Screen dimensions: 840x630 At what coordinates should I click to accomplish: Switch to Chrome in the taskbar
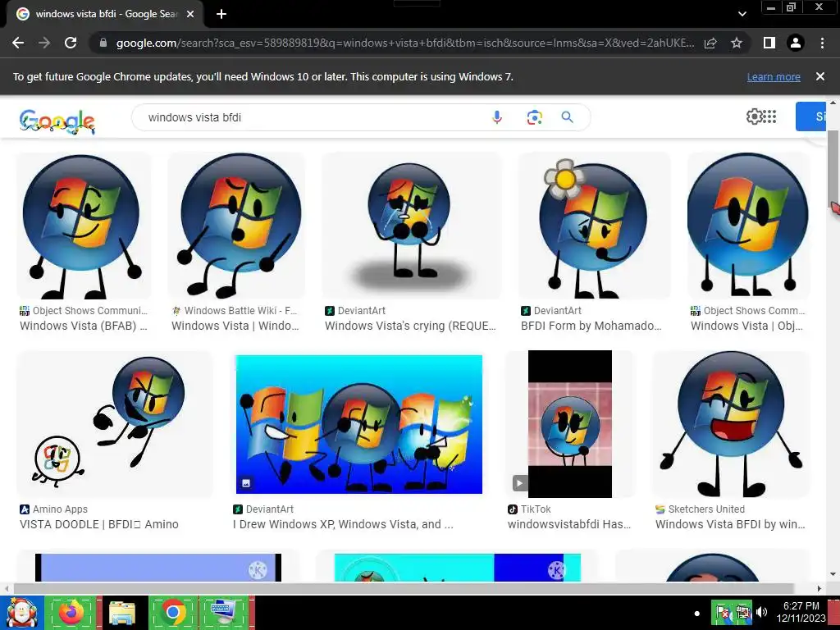[173, 613]
